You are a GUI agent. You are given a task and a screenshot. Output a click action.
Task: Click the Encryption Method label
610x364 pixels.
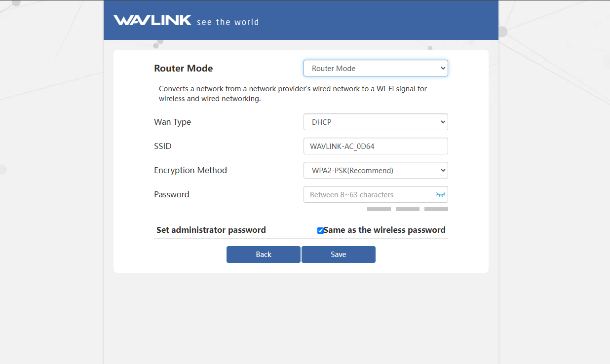191,170
